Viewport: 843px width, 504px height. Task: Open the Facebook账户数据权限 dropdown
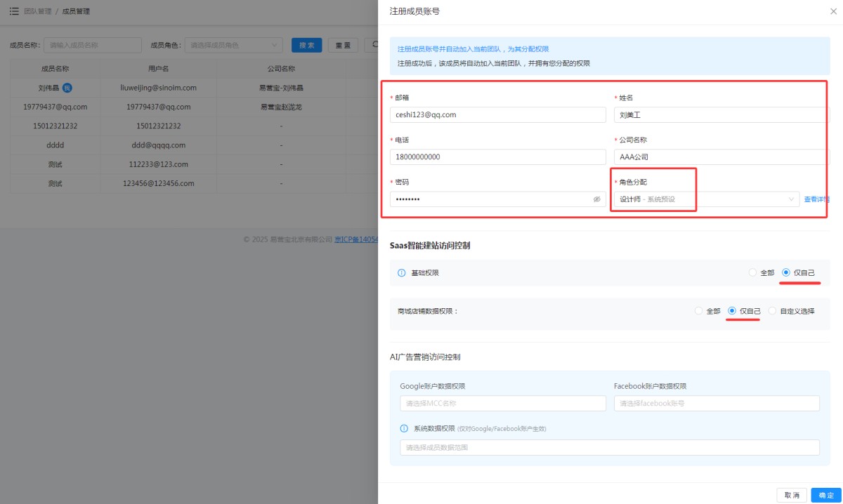coord(717,404)
